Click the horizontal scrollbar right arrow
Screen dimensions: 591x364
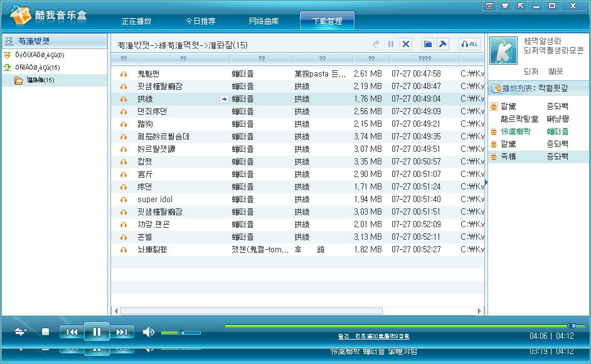[x=479, y=311]
